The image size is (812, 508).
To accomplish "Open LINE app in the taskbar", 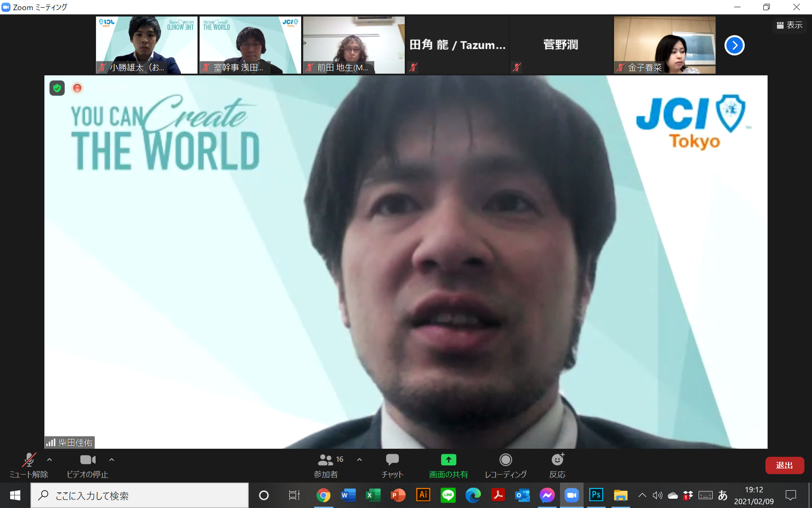I will pos(448,495).
